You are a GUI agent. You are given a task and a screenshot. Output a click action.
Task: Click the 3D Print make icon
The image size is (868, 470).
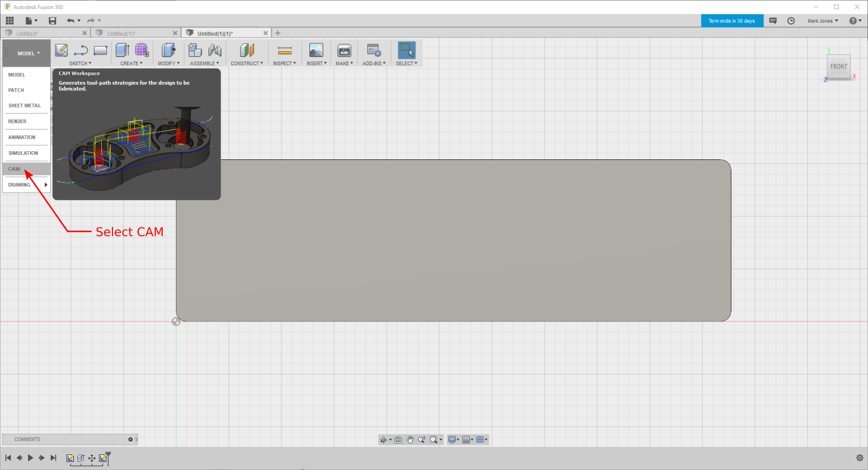tap(344, 50)
